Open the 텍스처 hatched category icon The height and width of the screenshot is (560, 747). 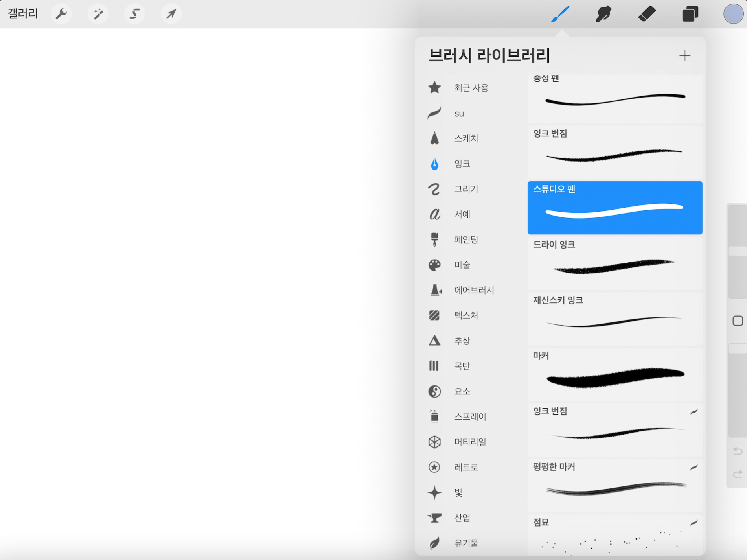(434, 315)
